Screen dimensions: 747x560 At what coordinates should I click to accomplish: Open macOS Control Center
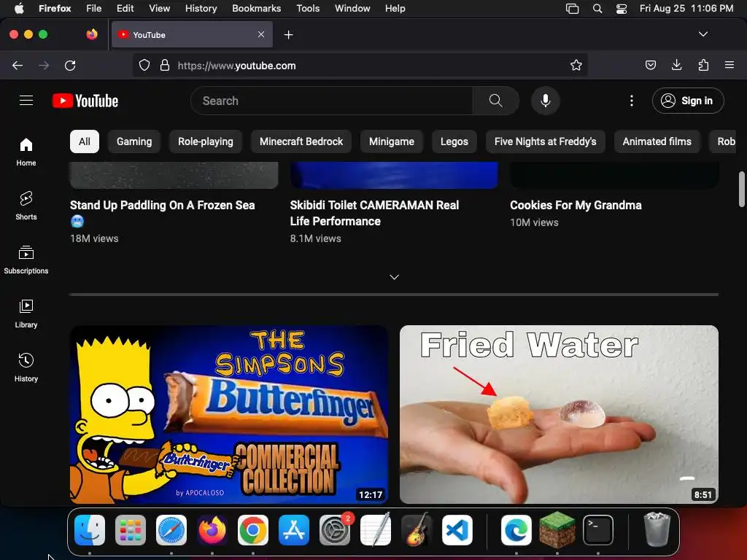622,9
